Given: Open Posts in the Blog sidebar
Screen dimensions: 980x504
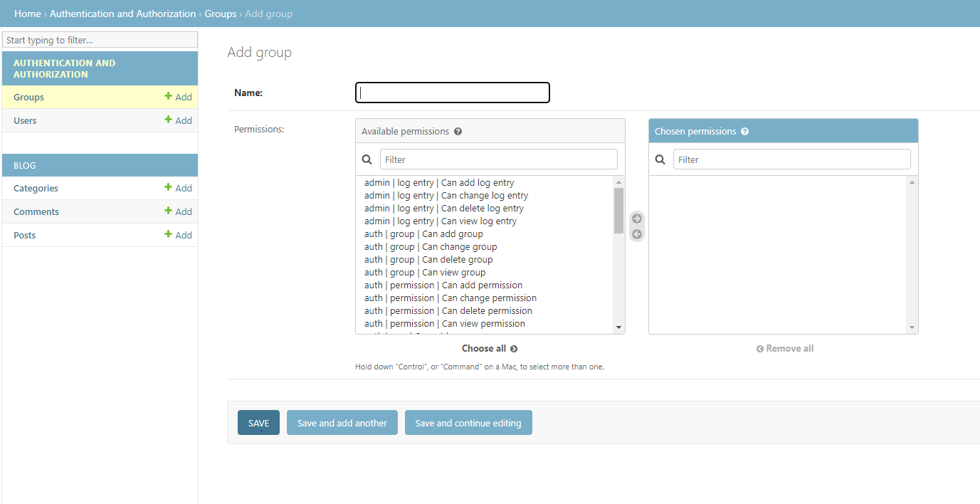Looking at the screenshot, I should (25, 235).
